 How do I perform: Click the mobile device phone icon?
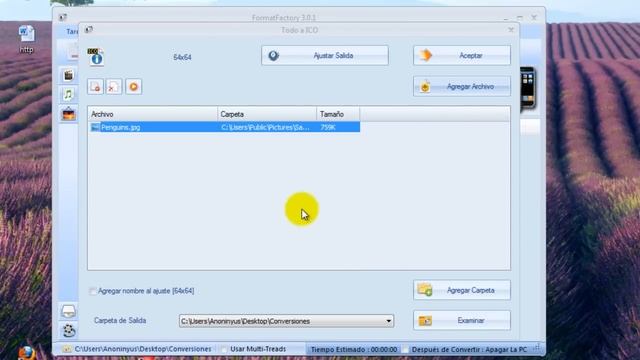527,88
